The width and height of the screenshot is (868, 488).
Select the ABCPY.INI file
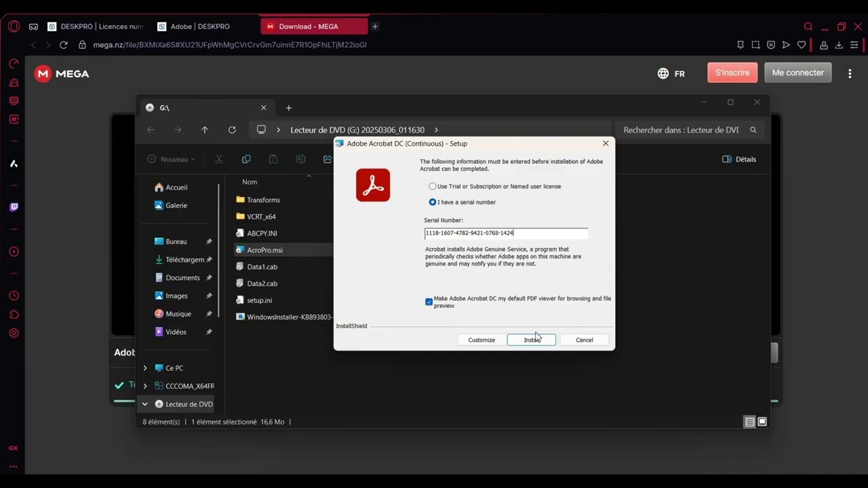tap(262, 233)
